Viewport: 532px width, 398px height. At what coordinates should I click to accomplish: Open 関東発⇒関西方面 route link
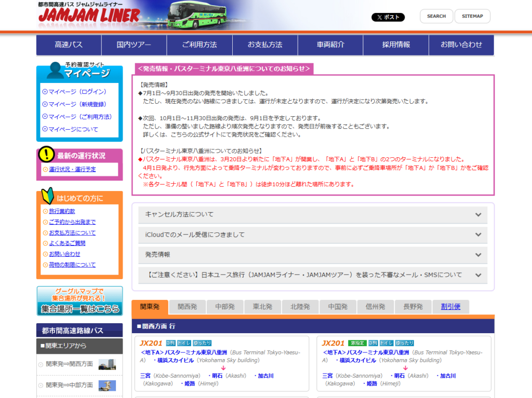tap(69, 364)
